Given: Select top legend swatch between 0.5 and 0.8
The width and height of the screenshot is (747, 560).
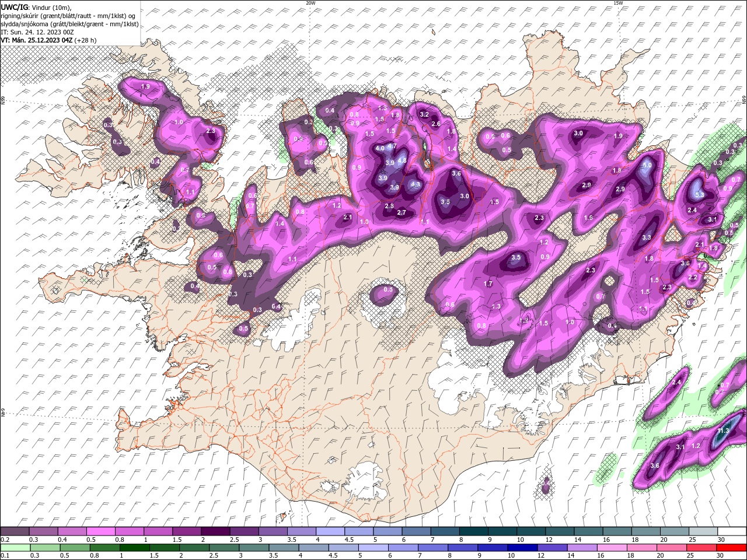Looking at the screenshot, I should coord(101,531).
